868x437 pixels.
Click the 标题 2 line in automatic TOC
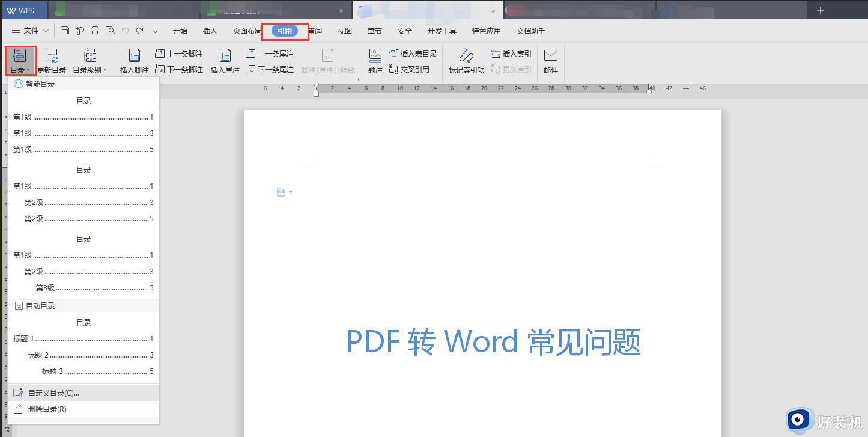(90, 355)
